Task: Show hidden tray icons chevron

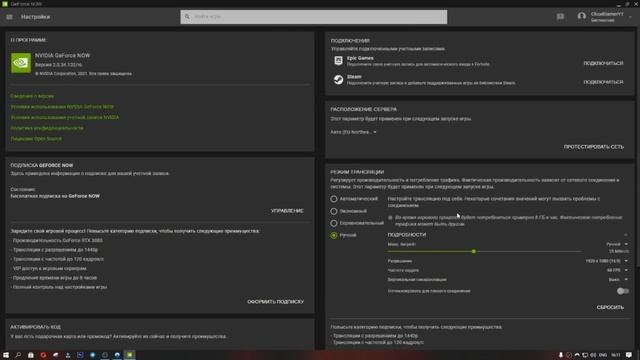Action: [x=577, y=355]
